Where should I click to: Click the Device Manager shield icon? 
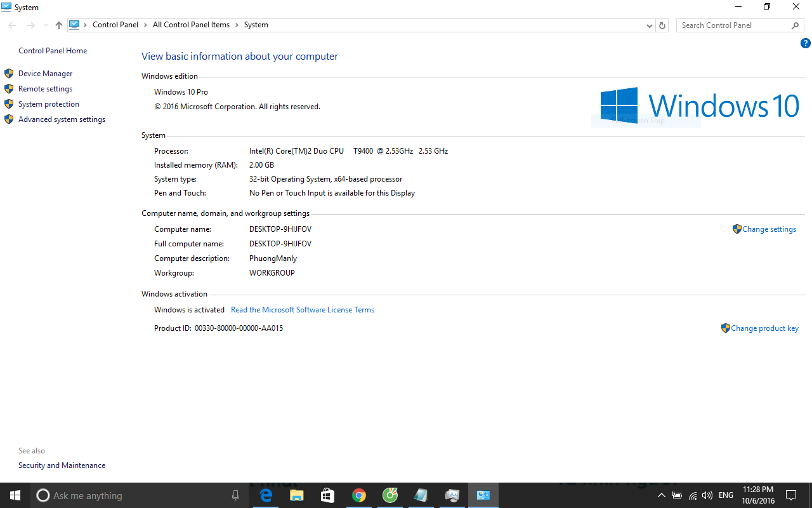pos(9,74)
